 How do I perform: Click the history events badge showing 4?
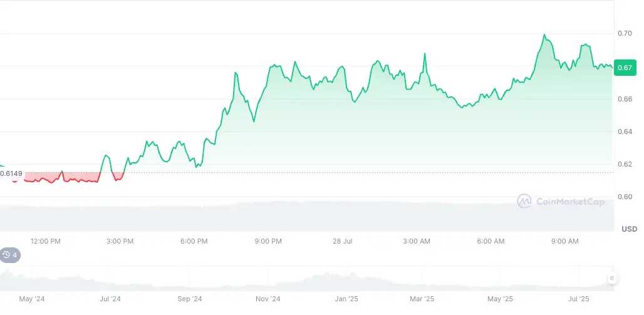[x=10, y=255]
